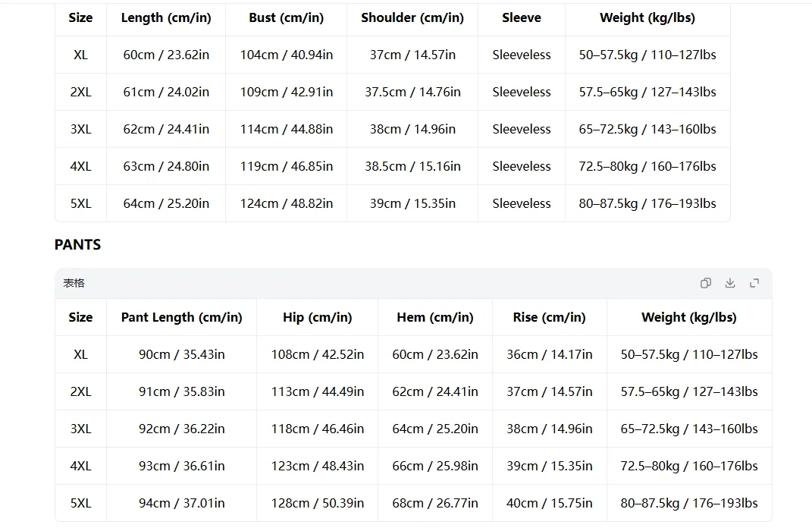Image resolution: width=812 pixels, height=528 pixels.
Task: Select the 66cm / 25.98in hem cell
Action: [435, 466]
